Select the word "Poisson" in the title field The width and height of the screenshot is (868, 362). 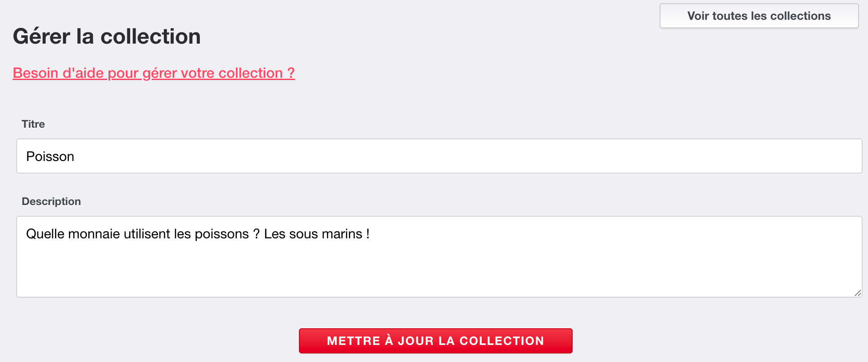click(50, 156)
